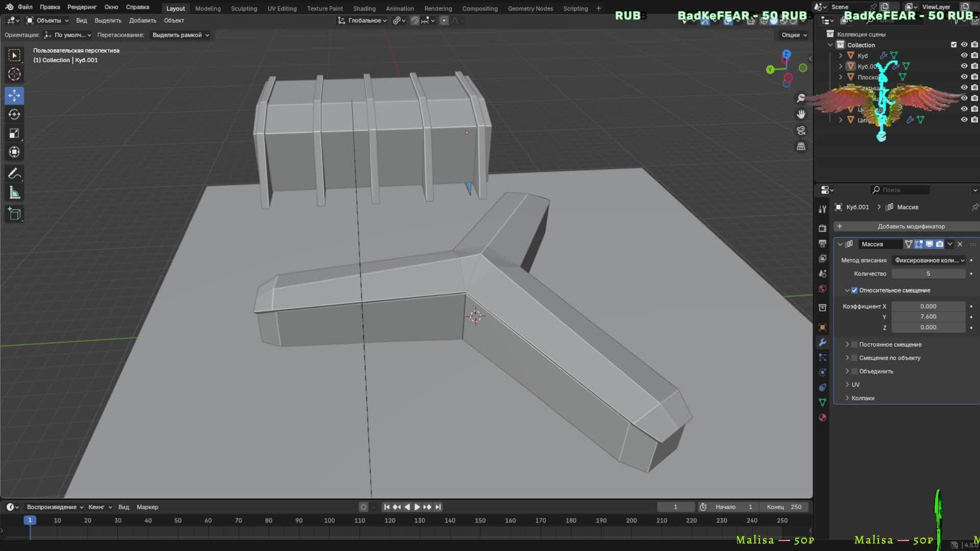The height and width of the screenshot is (551, 980).
Task: Select the Scale tool
Action: (x=14, y=133)
